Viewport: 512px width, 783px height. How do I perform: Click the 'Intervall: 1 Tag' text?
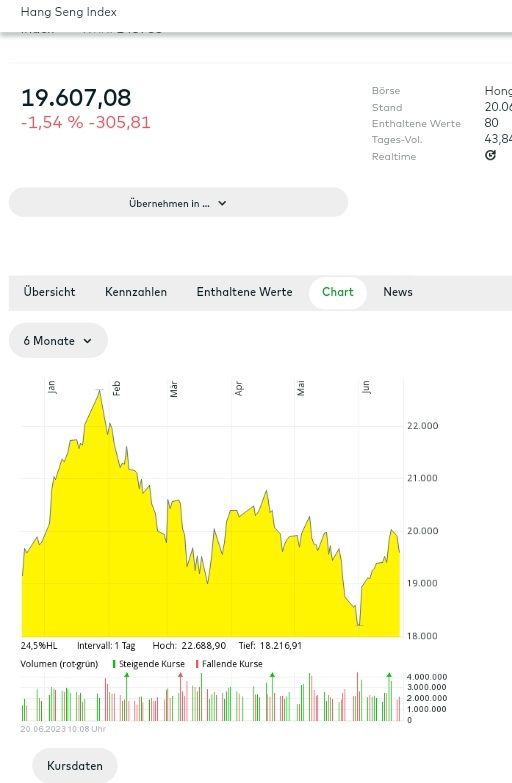(x=106, y=646)
